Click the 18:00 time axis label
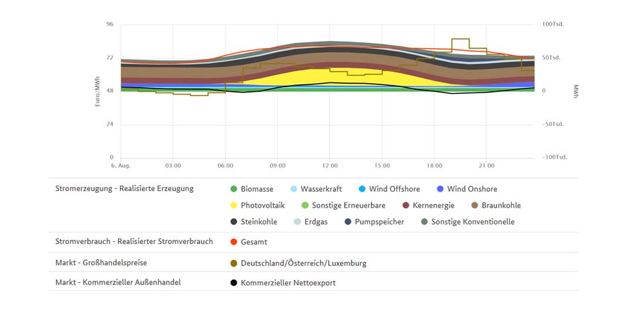The image size is (644, 335). tap(434, 165)
